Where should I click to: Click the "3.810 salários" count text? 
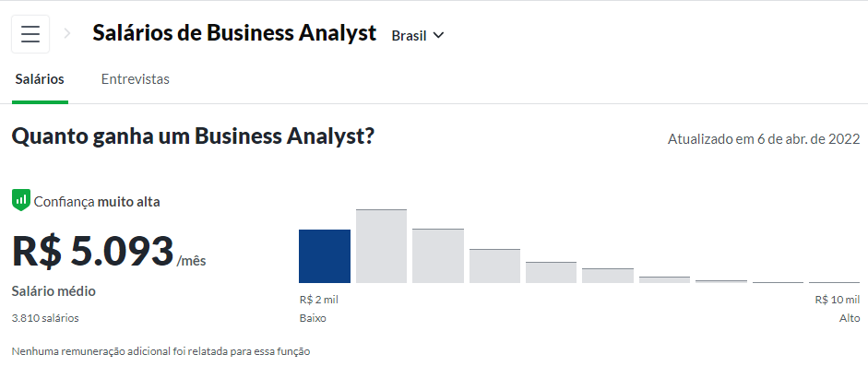click(45, 318)
